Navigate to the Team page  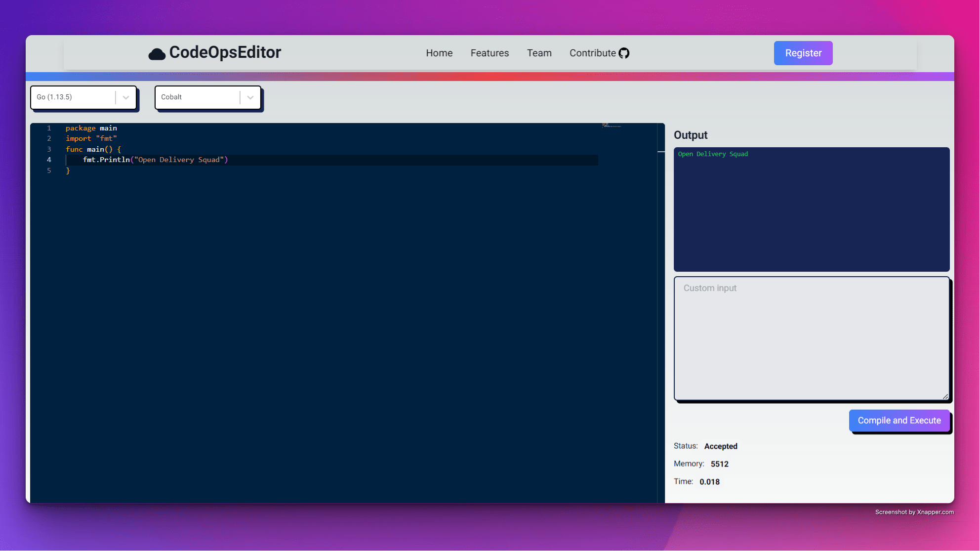coord(539,53)
